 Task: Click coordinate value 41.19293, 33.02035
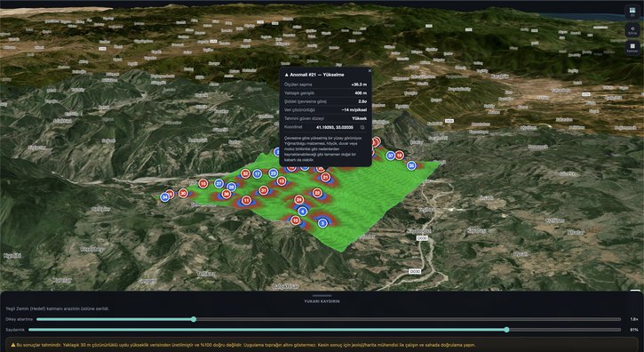tap(335, 127)
